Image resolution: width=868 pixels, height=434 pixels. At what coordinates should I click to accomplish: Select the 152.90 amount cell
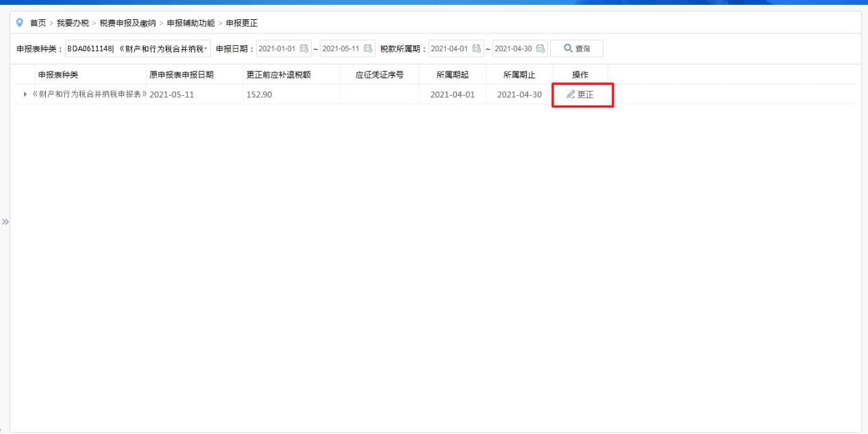tap(260, 95)
